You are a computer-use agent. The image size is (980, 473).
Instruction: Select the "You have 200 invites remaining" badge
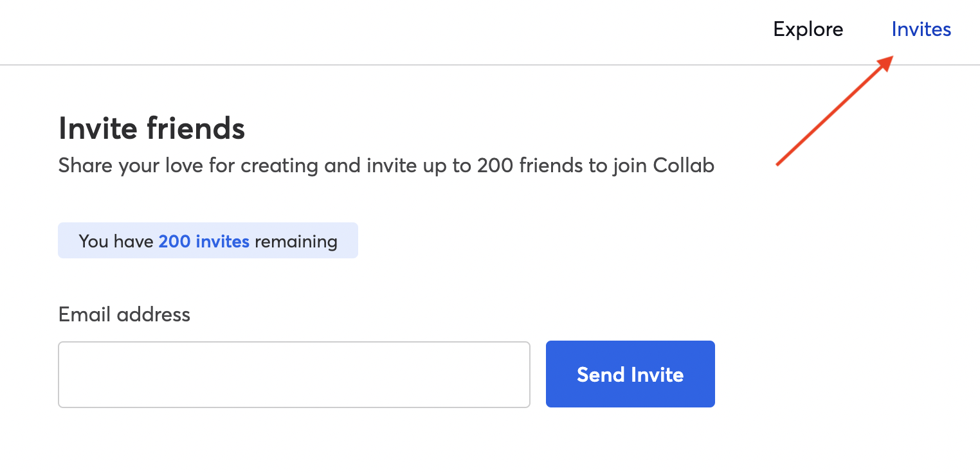tap(208, 241)
